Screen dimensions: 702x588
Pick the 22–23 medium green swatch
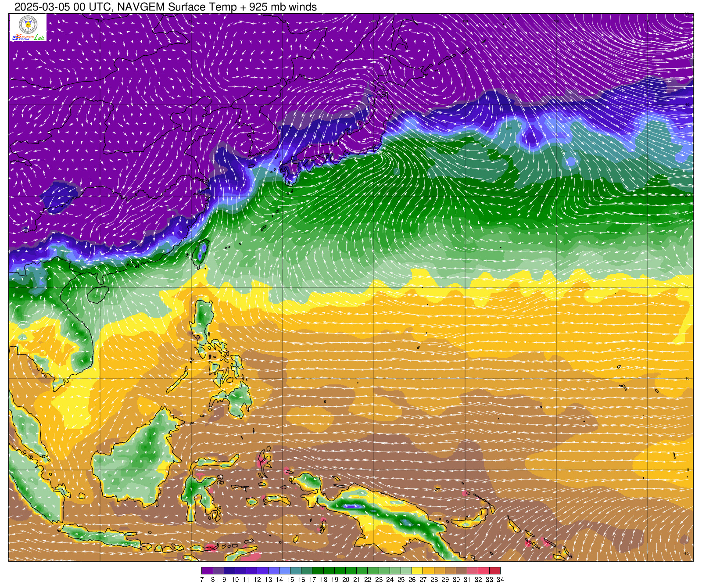click(x=373, y=571)
